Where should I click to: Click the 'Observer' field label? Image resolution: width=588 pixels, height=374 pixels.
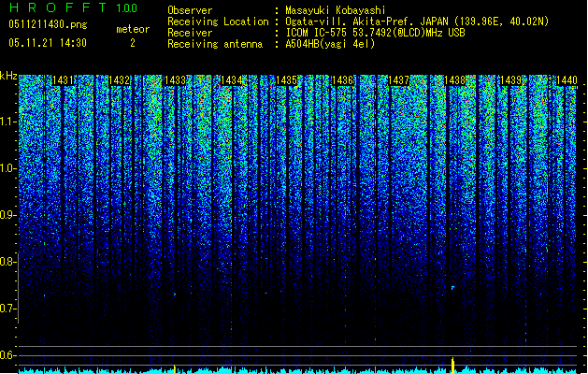click(x=190, y=10)
